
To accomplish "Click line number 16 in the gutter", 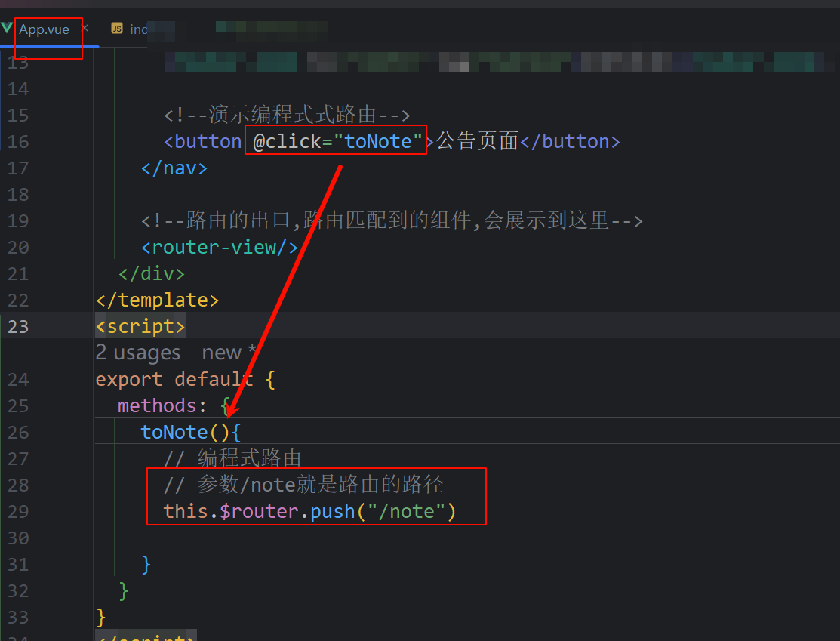I will tap(17, 141).
